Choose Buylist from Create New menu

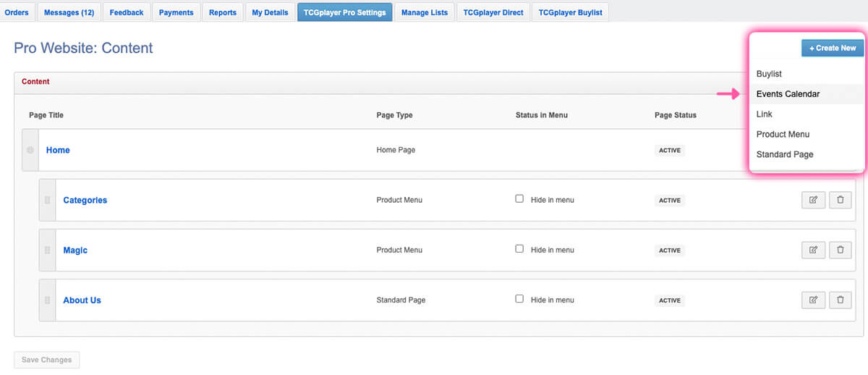[x=807, y=74]
